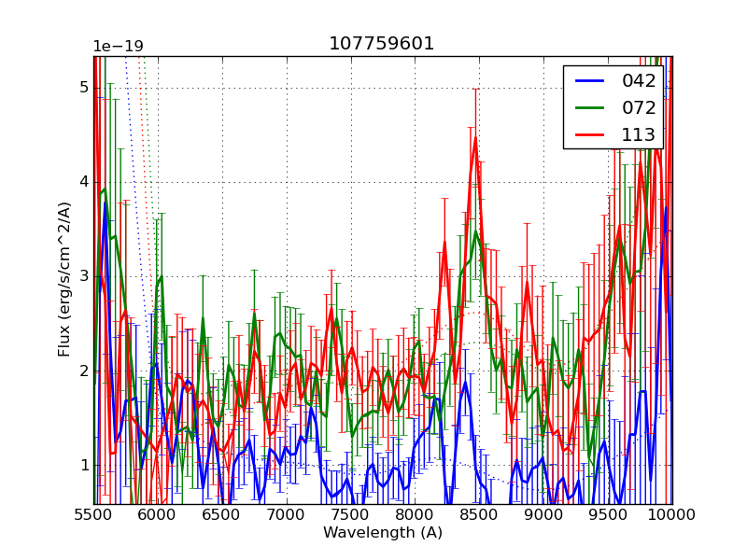Click the 5500 x-axis tick label
The width and height of the screenshot is (747, 560).
(x=93, y=514)
